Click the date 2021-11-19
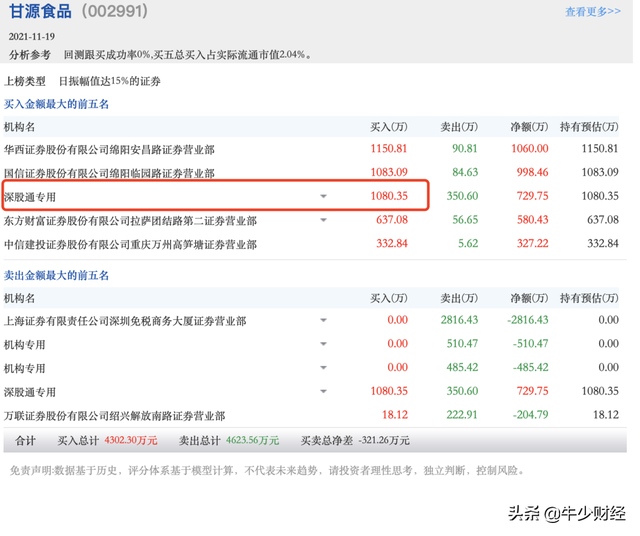640x536 pixels. [32, 37]
